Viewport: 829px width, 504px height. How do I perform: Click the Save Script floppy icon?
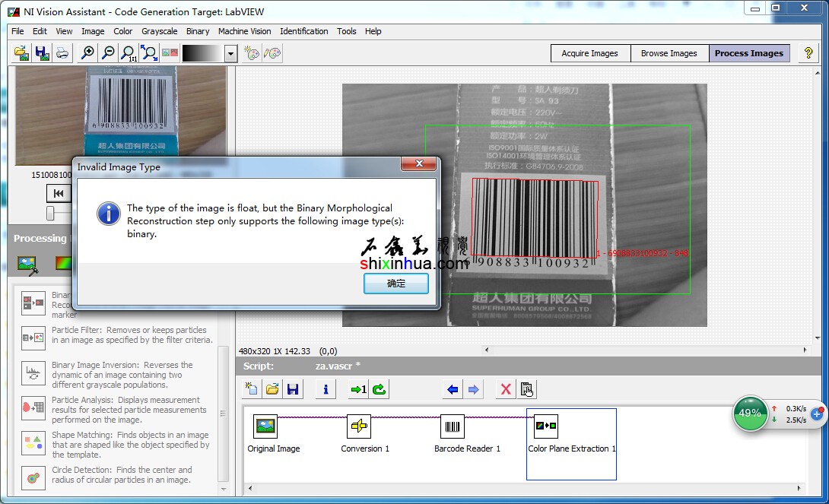pos(292,389)
